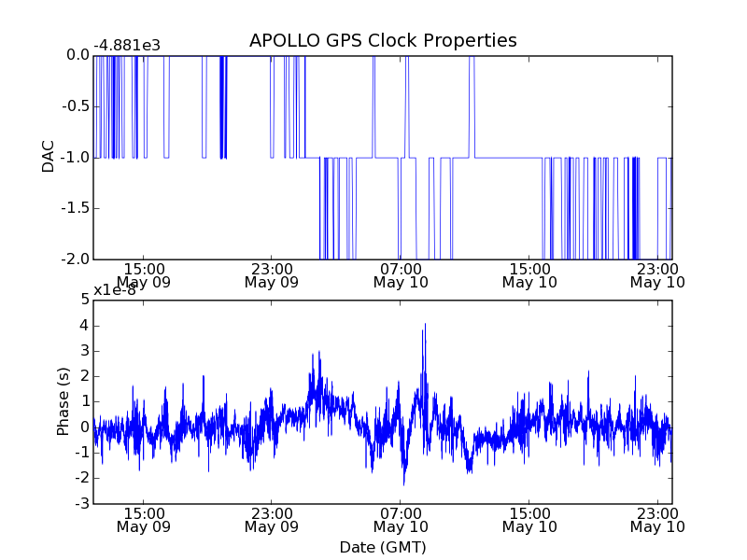Click the 23:00 May 10 tick under the DAC plot
747x560 pixels.
657,275
